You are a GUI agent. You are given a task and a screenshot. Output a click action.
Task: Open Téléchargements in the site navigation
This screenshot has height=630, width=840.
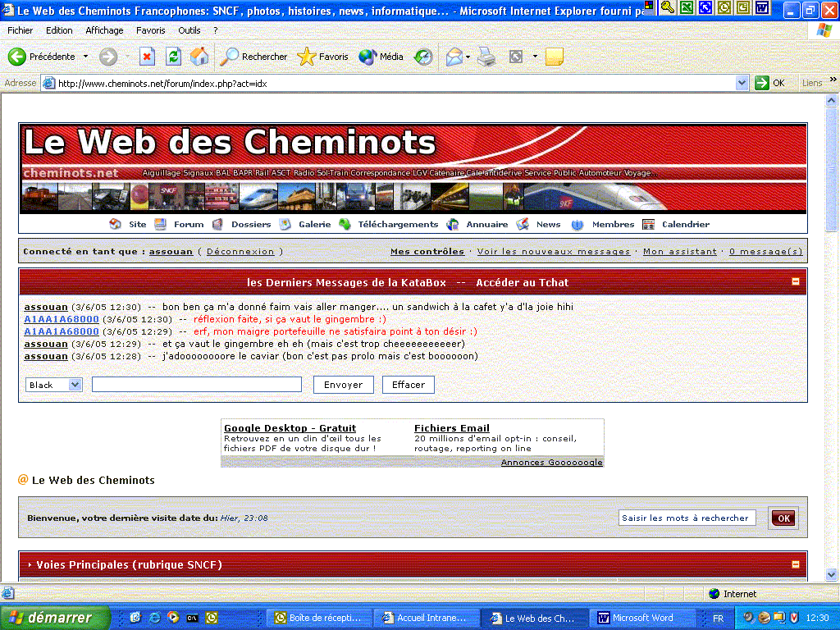click(x=397, y=224)
